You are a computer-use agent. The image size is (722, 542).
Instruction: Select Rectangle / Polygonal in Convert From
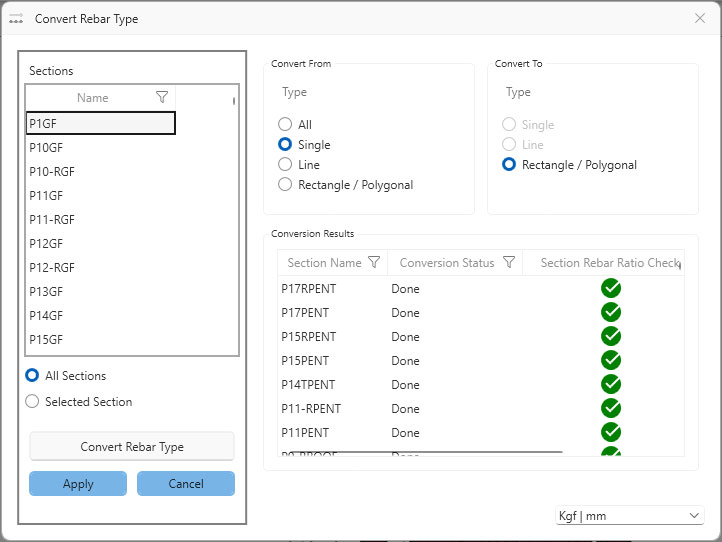click(x=285, y=185)
